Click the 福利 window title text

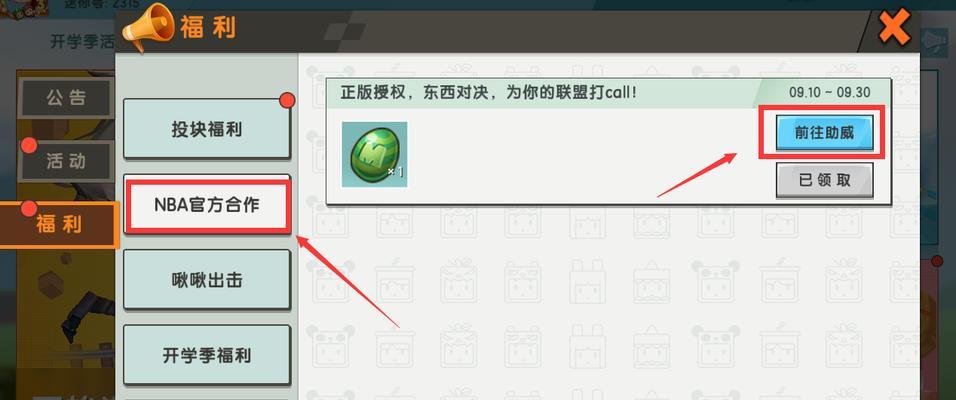pos(207,27)
